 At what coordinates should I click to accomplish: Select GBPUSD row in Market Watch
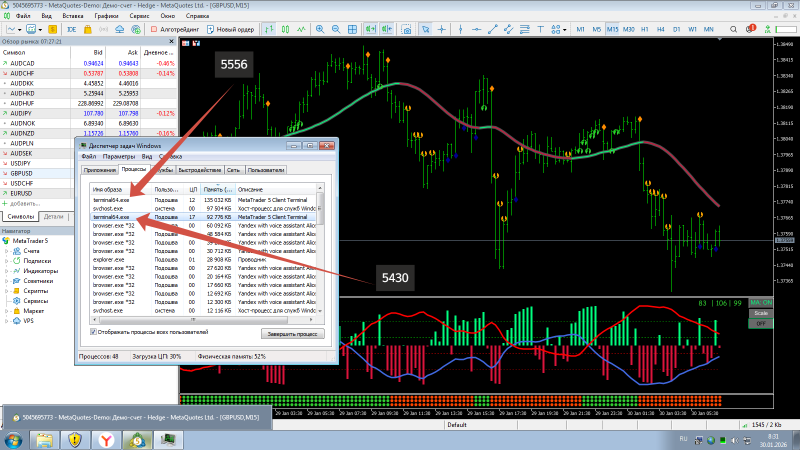pyautogui.click(x=89, y=173)
